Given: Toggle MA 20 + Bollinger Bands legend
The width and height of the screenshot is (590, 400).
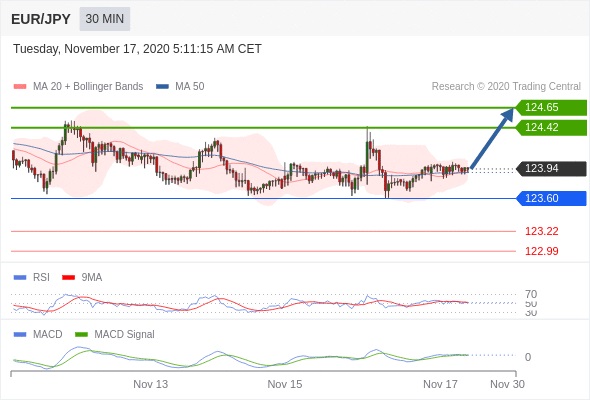Looking at the screenshot, I should [78, 87].
